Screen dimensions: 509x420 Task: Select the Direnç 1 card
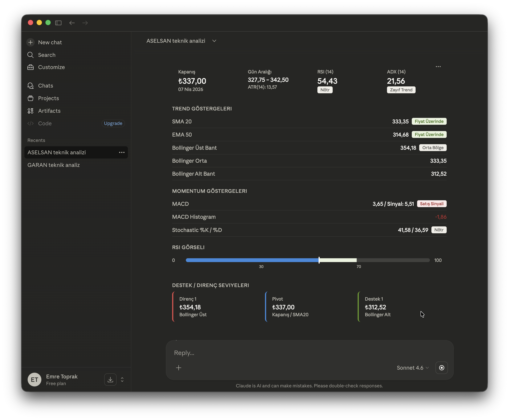(216, 307)
